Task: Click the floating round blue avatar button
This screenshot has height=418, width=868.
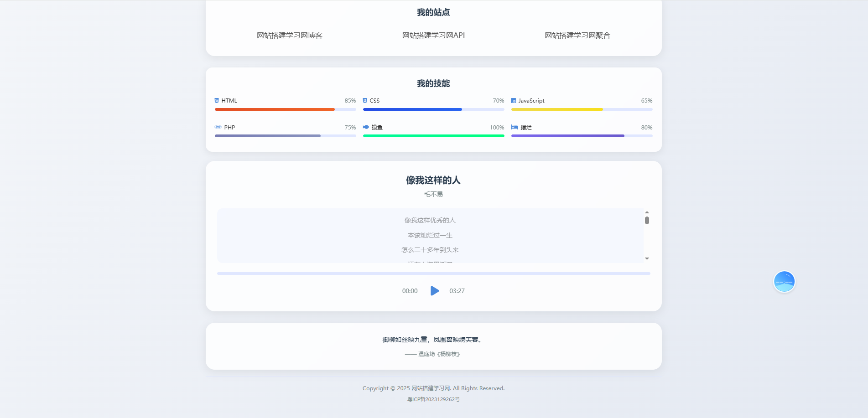Action: pos(784,282)
